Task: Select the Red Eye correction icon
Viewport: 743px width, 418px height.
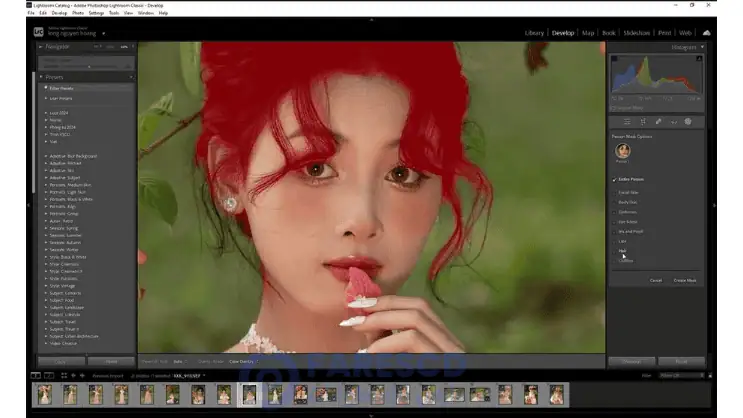Action: (673, 122)
